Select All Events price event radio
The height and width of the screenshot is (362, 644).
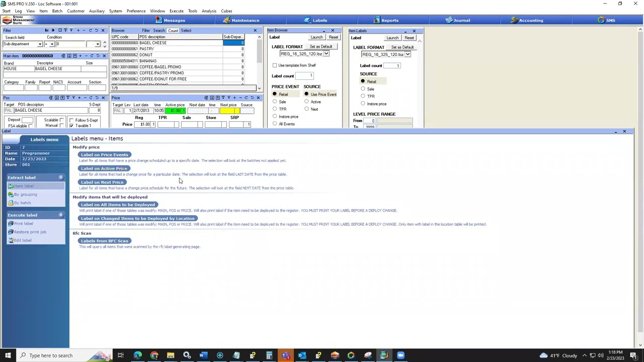275,124
